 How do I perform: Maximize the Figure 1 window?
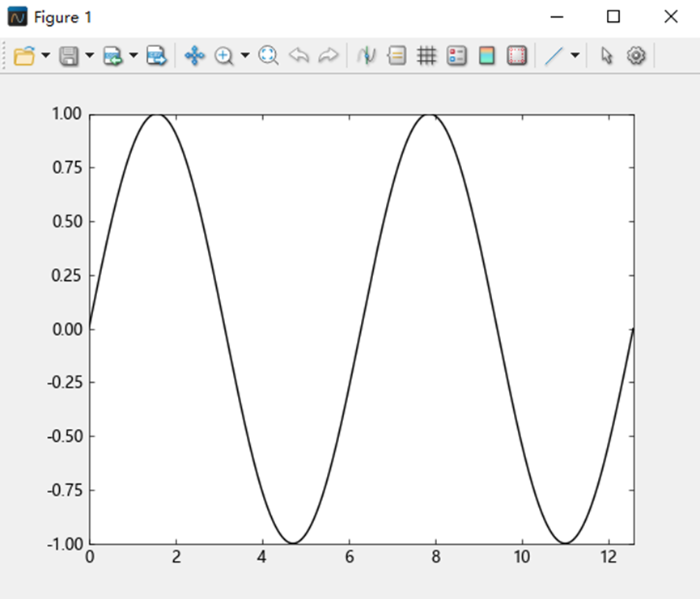point(613,17)
